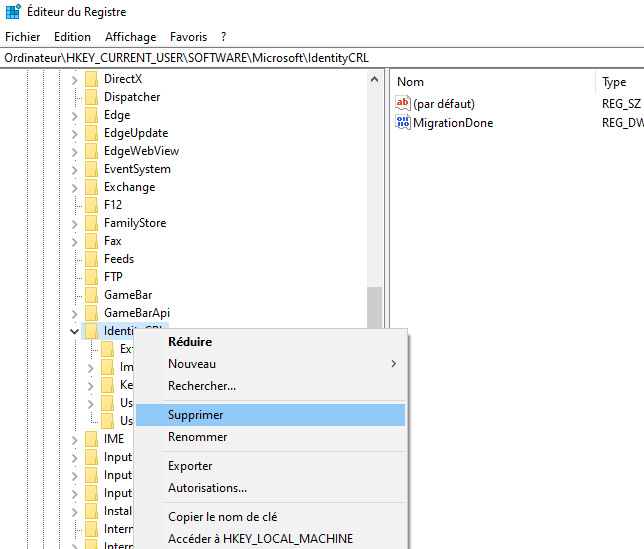644x549 pixels.
Task: Select the EdgeWebView key label
Action: (141, 151)
